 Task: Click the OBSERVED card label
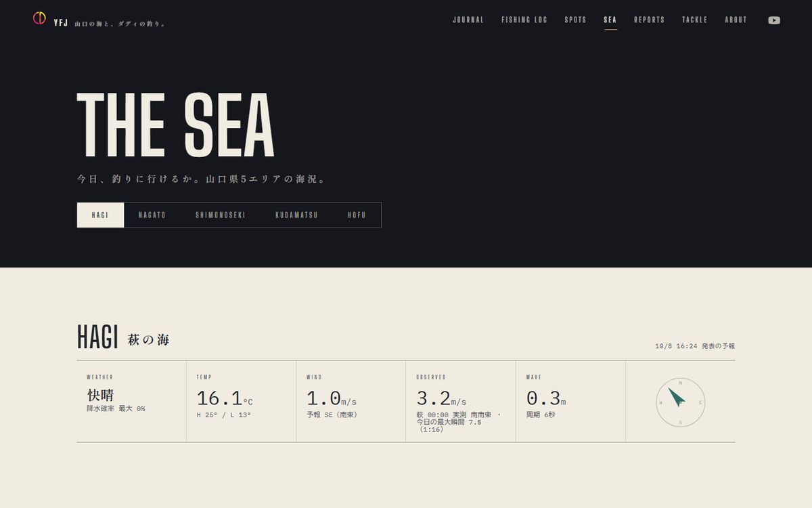click(x=431, y=377)
